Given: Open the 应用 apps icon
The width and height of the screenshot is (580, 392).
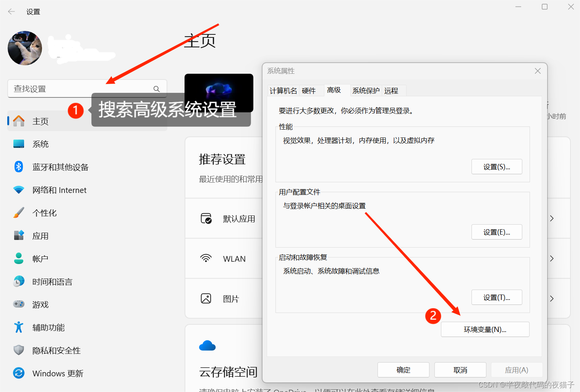Looking at the screenshot, I should tap(19, 235).
